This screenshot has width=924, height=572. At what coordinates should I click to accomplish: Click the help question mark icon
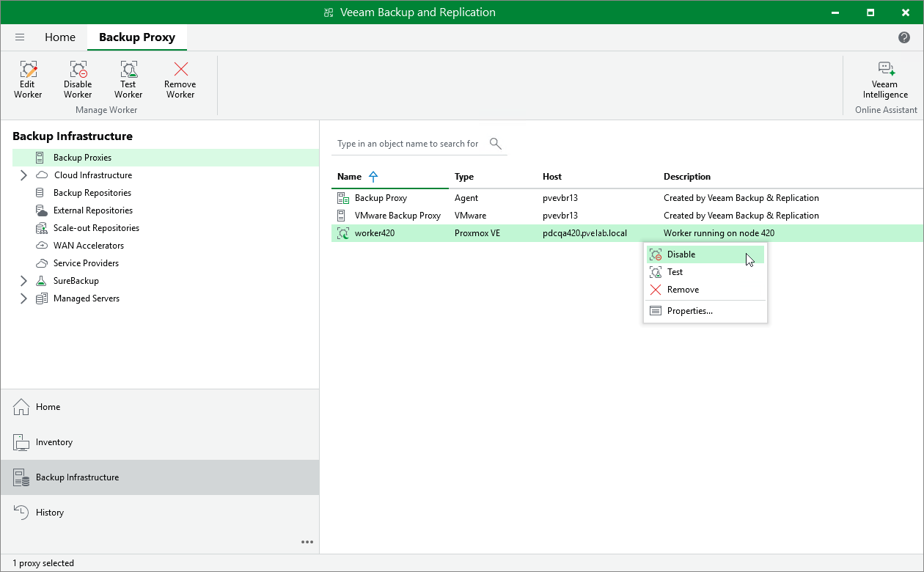click(x=904, y=37)
